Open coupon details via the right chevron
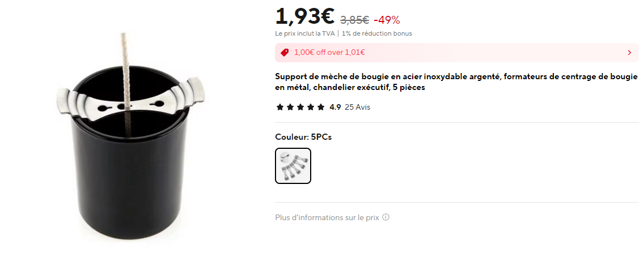The width and height of the screenshot is (644, 253). pyautogui.click(x=630, y=53)
